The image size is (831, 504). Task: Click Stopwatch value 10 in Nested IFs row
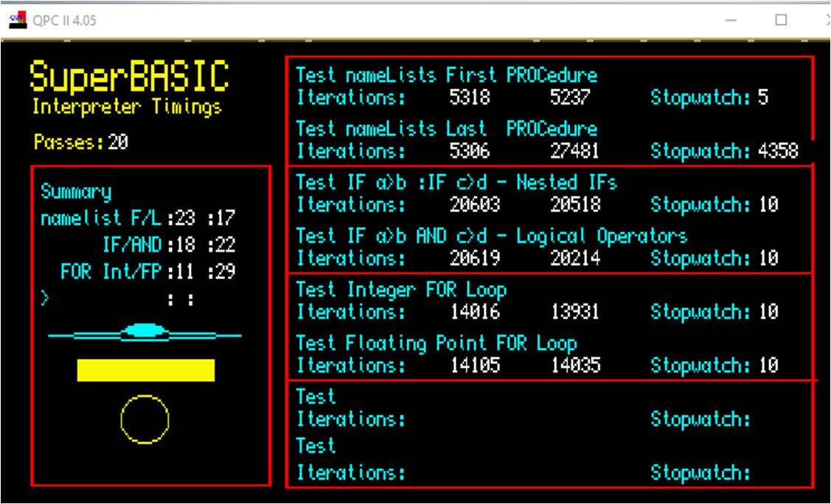pos(768,205)
